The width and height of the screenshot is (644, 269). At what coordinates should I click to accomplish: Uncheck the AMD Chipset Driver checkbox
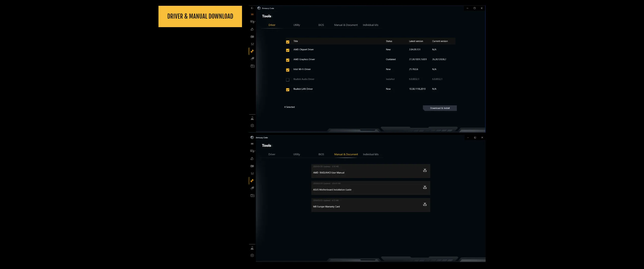click(288, 50)
